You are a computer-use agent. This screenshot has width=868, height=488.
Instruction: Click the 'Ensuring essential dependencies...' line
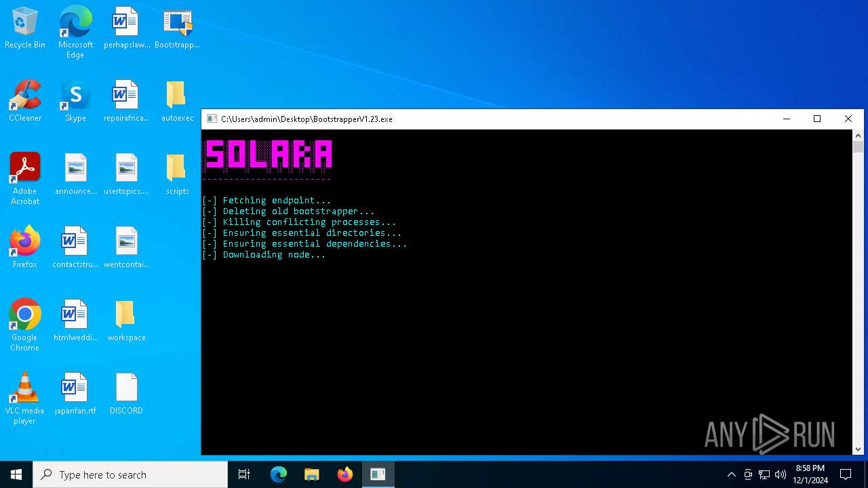point(304,244)
